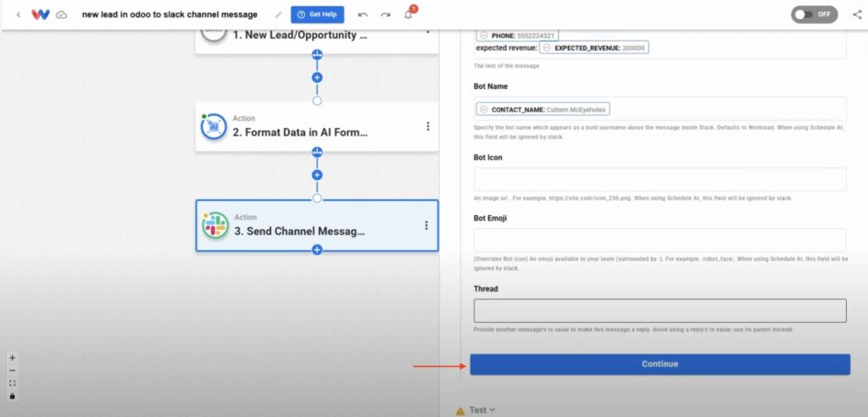Screen dimensions: 868x417
Task: Add a step below Send Channel Message
Action: point(317,250)
